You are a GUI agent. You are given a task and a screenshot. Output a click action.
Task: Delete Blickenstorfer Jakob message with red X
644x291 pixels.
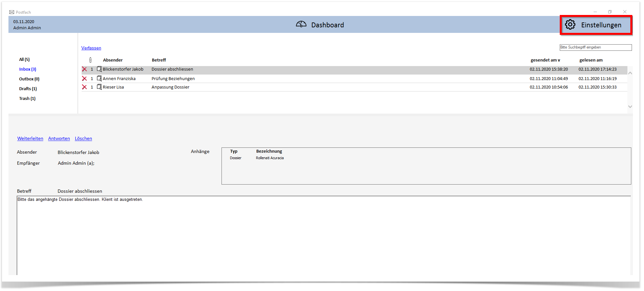(x=84, y=69)
